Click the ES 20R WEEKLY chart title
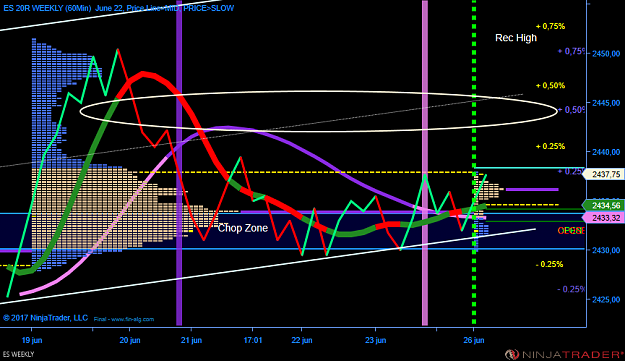 tap(118, 8)
